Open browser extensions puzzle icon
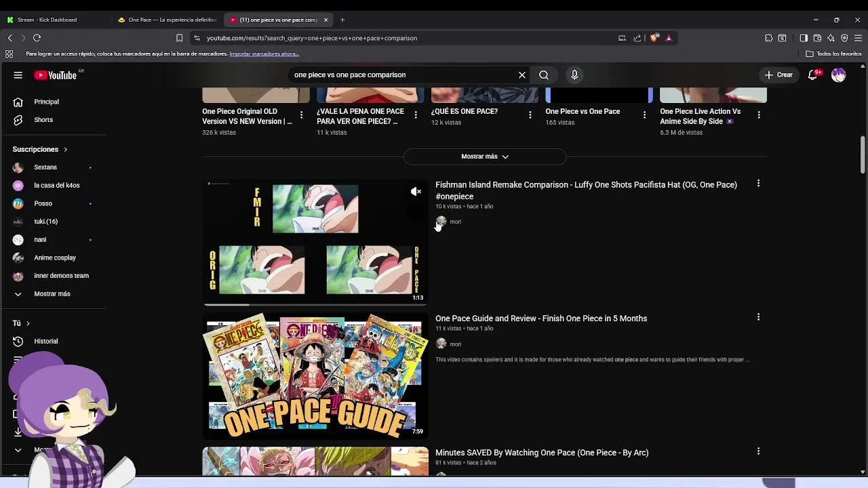Screen dimensions: 868x488 click(x=768, y=38)
